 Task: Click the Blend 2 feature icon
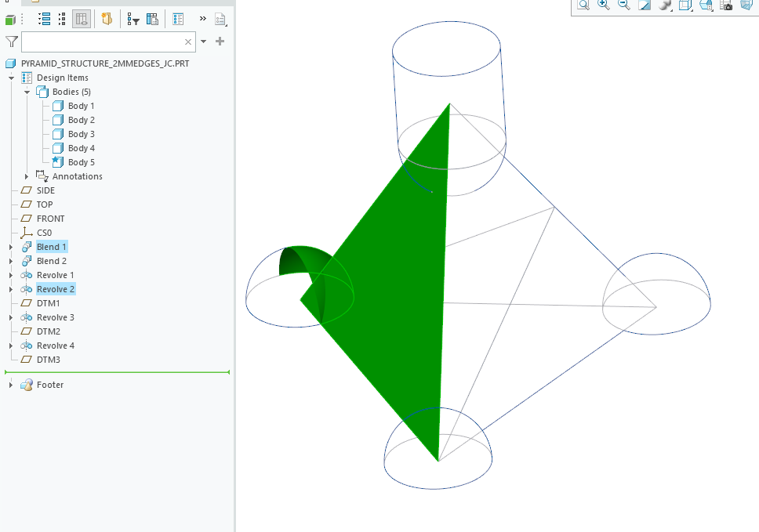(27, 261)
